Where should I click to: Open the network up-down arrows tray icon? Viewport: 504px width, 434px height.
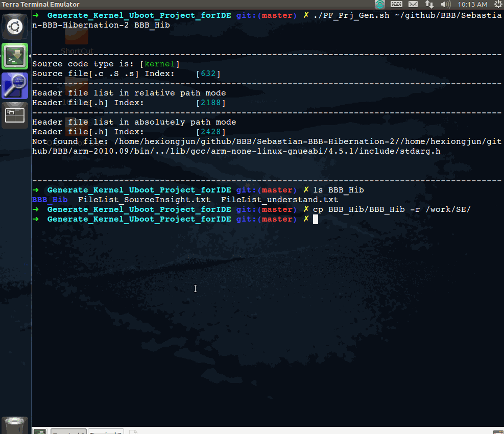[x=430, y=5]
